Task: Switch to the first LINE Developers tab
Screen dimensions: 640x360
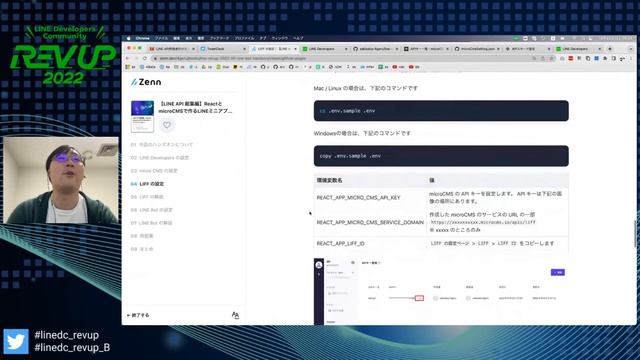Action: tap(324, 49)
